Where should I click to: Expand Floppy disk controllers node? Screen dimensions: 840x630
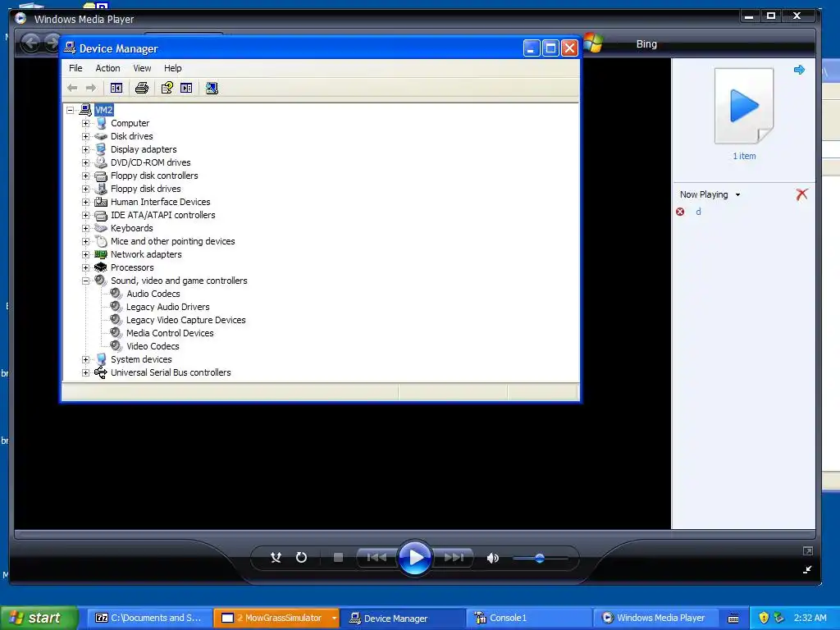85,176
